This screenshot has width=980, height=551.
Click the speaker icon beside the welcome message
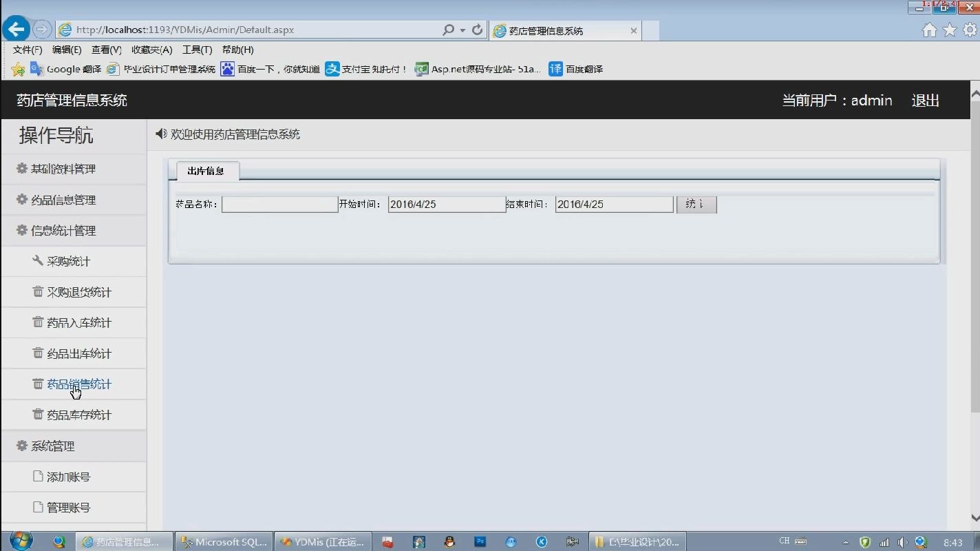160,134
